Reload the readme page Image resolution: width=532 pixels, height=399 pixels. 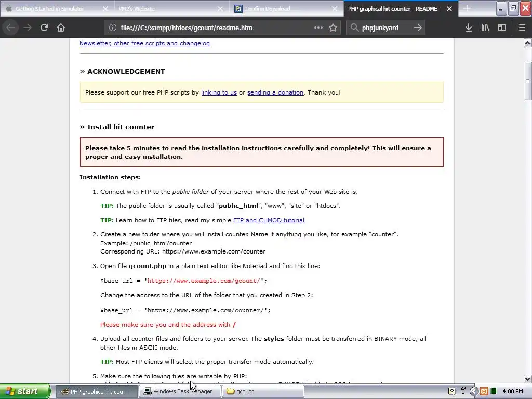44,28
